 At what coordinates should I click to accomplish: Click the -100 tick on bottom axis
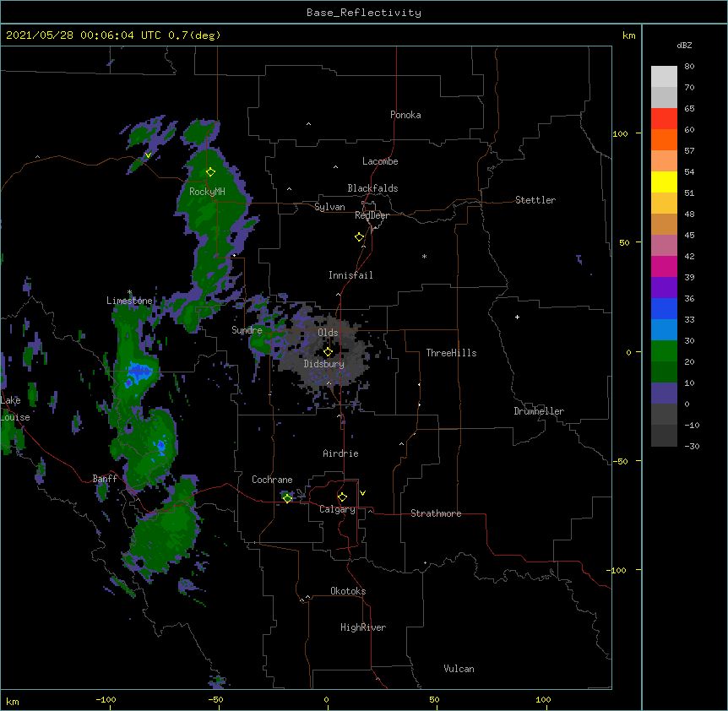106,700
